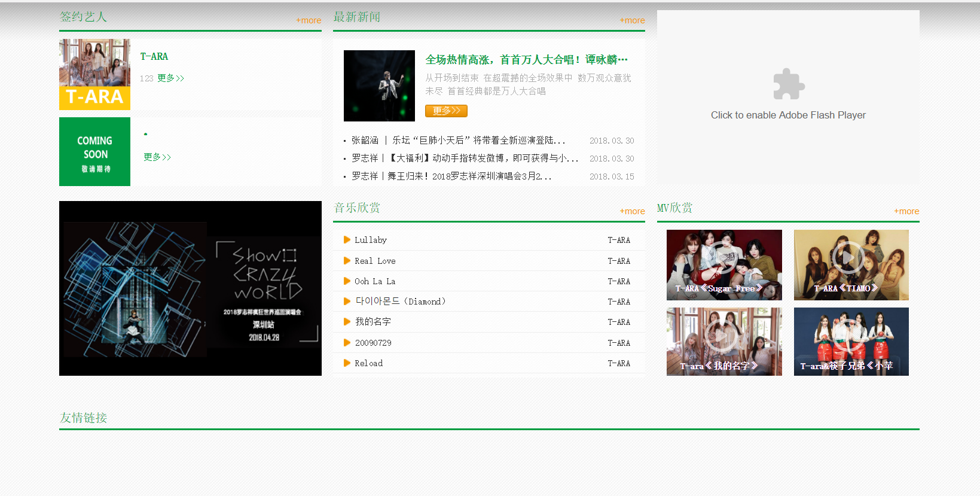Screen dimensions: 980x496
Task: Play the Reload track
Action: 347,363
